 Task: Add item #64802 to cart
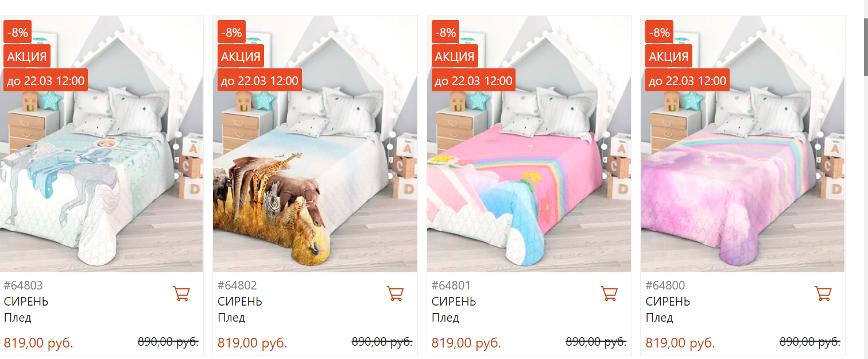click(395, 294)
